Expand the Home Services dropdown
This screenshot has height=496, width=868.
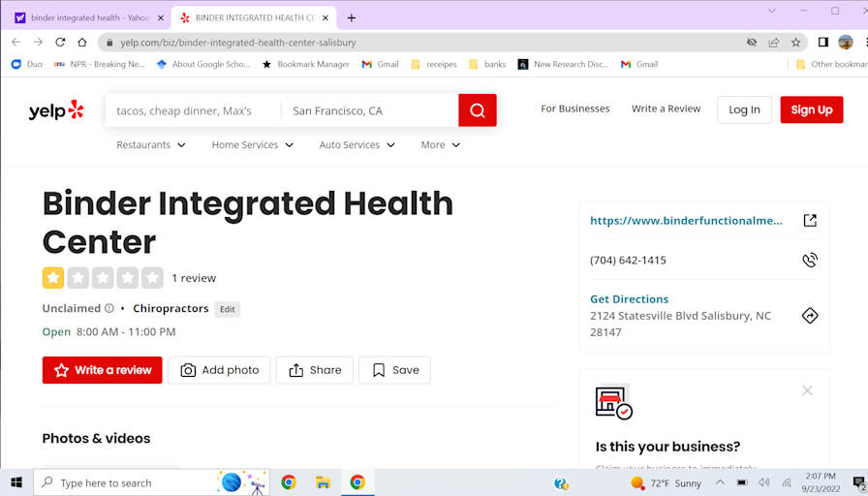pyautogui.click(x=253, y=145)
